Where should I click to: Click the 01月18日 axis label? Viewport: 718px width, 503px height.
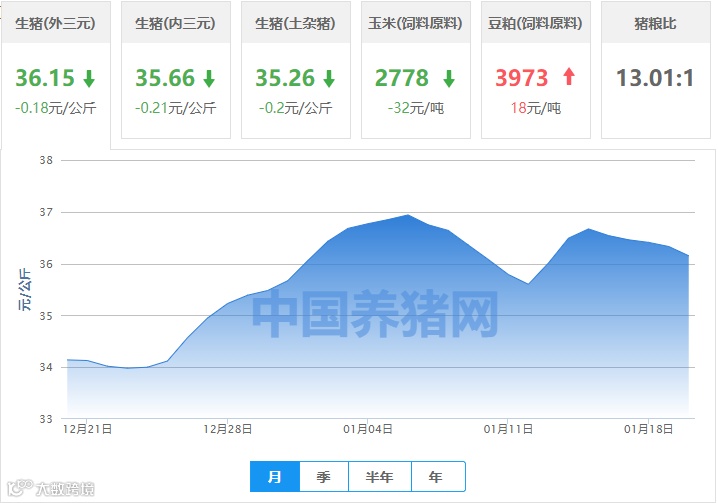648,429
